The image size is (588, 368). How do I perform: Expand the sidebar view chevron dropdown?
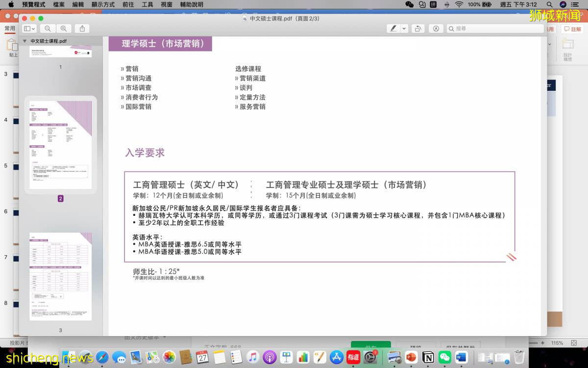pyautogui.click(x=33, y=28)
